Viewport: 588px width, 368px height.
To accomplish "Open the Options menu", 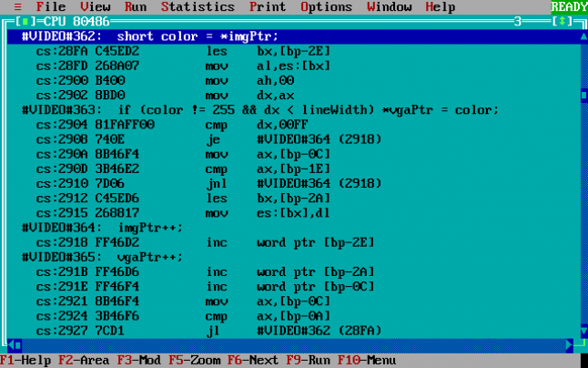I will [326, 6].
